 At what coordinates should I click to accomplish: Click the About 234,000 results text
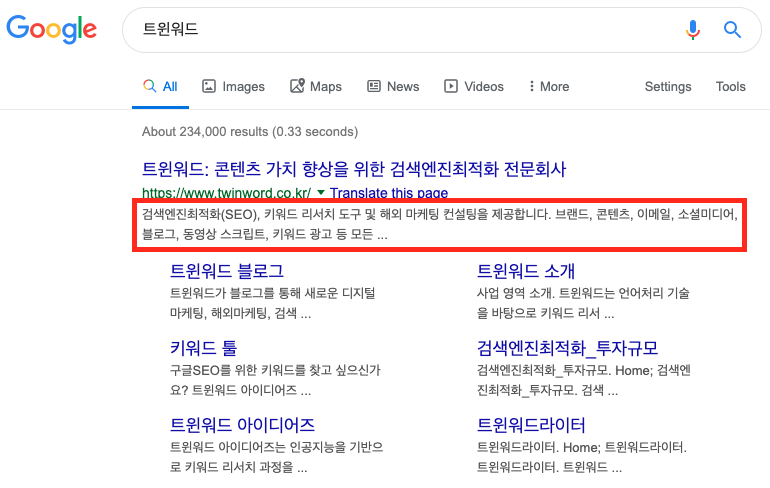point(250,132)
